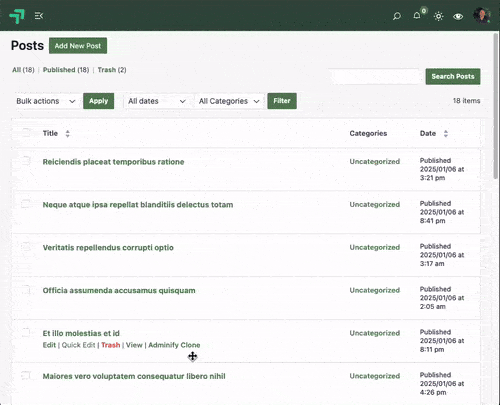Open post Et illo molestias et id
The image size is (500, 405).
point(81,333)
